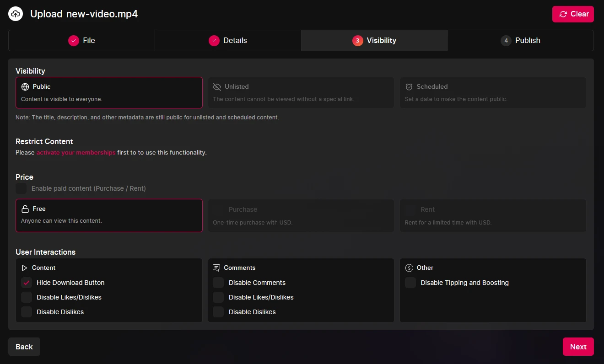Check Disable Tipping and Boosting

[x=410, y=283]
